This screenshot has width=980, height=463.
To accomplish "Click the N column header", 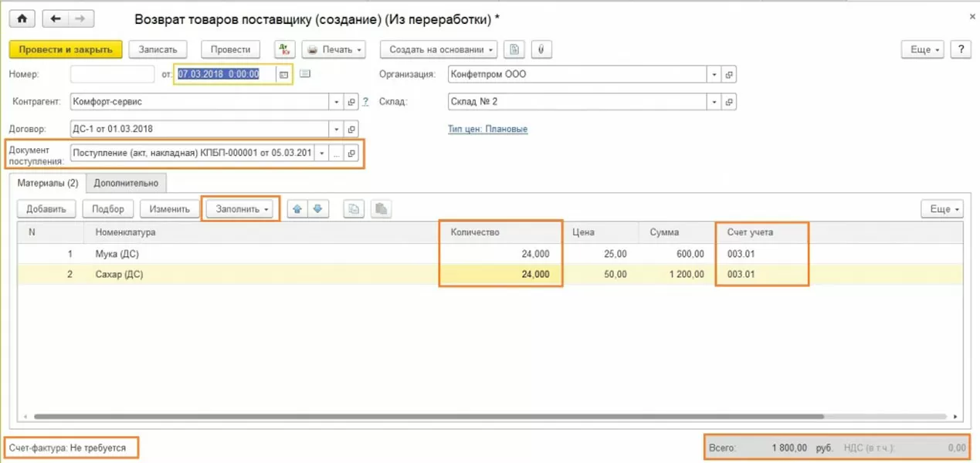I will (x=51, y=232).
